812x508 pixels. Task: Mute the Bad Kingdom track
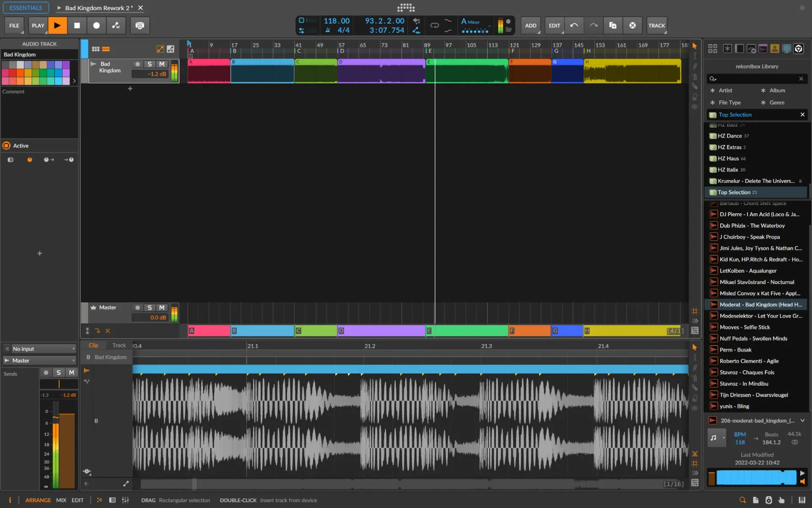pos(162,64)
